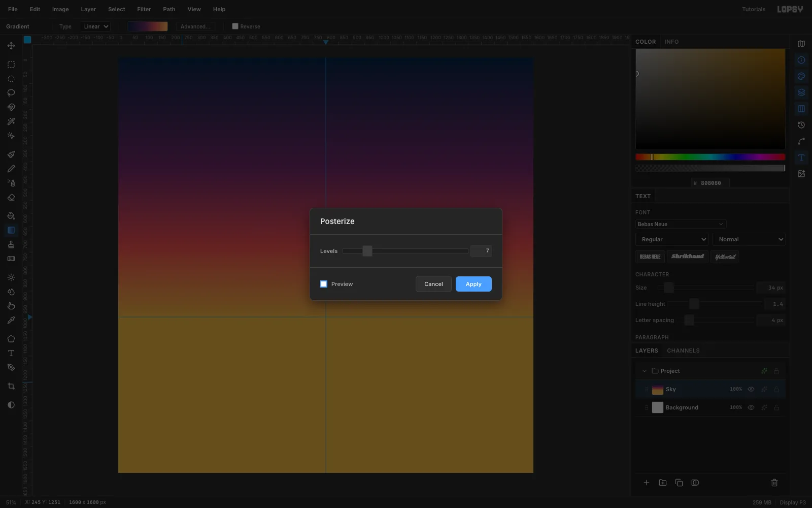
Task: Toggle the Color palette panel icon
Action: [x=801, y=76]
